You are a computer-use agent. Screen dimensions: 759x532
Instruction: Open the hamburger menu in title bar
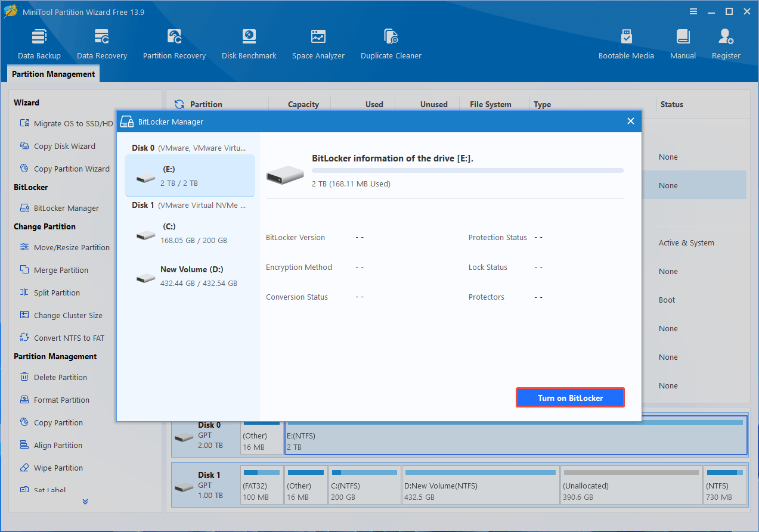[693, 11]
